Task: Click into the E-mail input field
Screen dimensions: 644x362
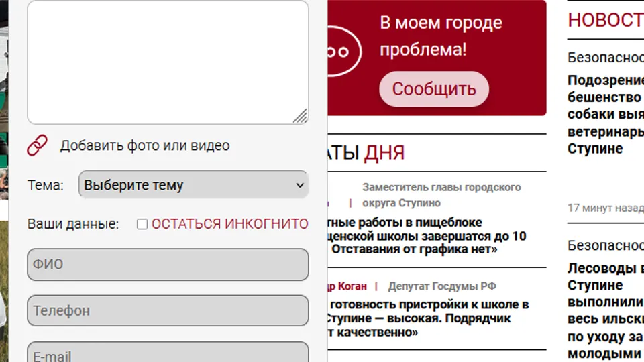Action: coord(168,352)
